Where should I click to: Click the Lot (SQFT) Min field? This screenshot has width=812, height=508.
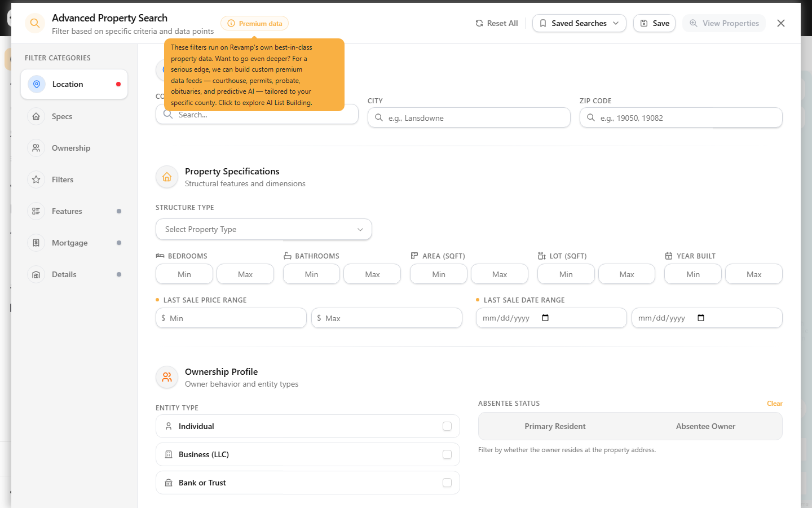(566, 274)
